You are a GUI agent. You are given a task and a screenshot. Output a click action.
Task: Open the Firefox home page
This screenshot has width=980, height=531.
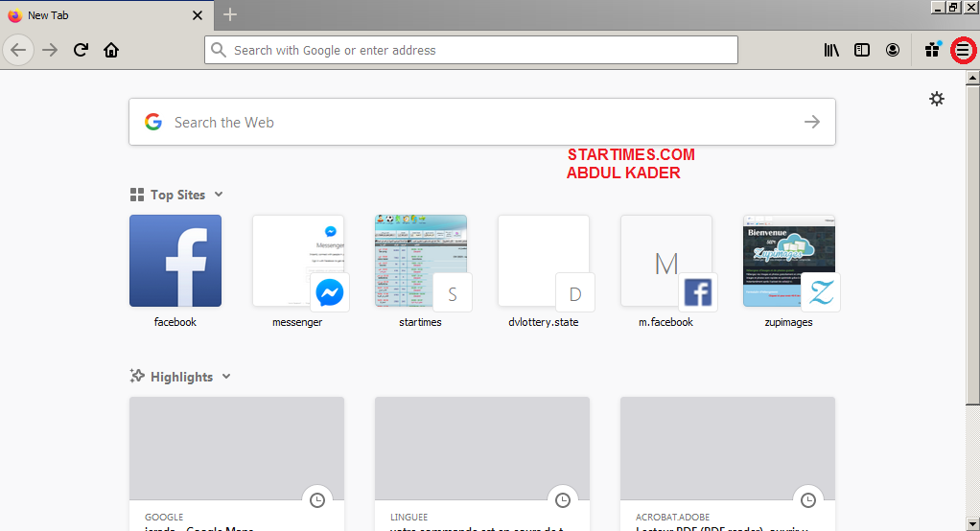111,50
